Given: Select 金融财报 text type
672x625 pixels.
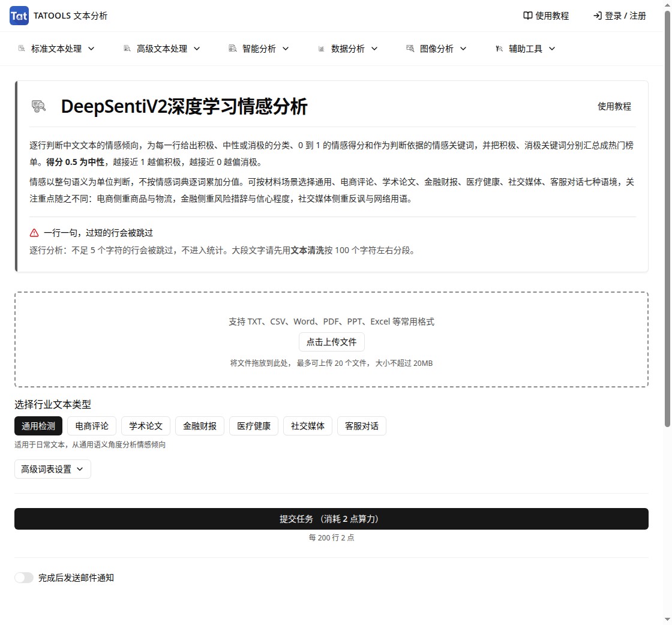Looking at the screenshot, I should coord(200,426).
